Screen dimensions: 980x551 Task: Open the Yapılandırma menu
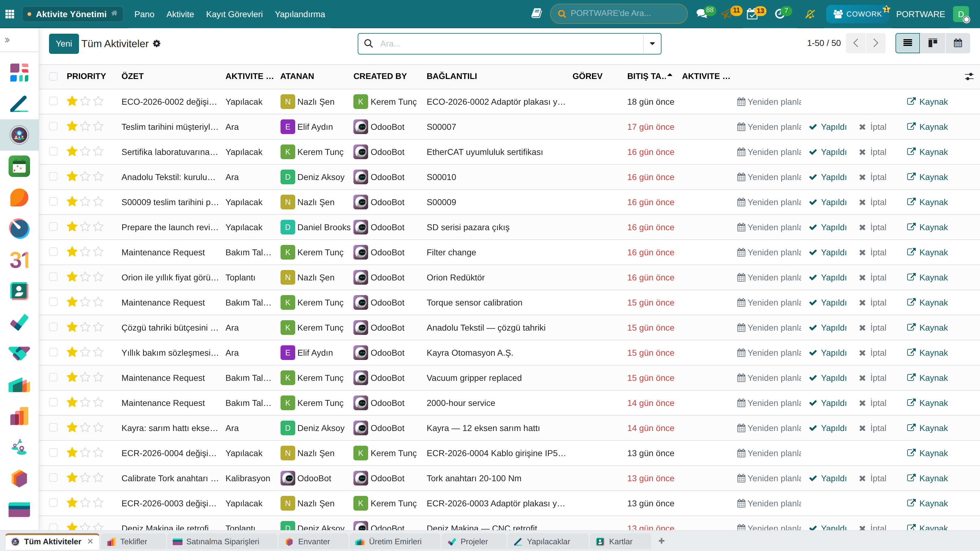pyautogui.click(x=300, y=14)
